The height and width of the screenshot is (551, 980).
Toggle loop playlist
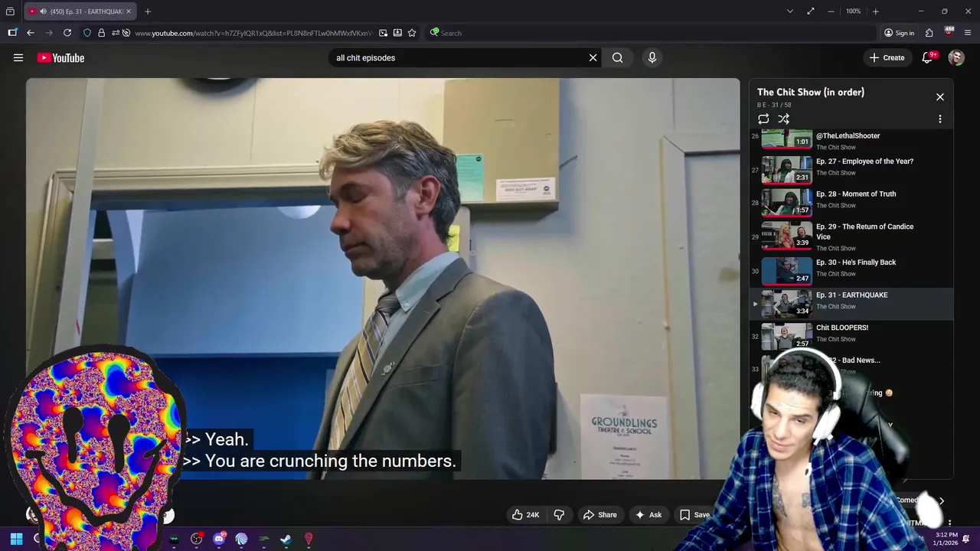(x=763, y=119)
